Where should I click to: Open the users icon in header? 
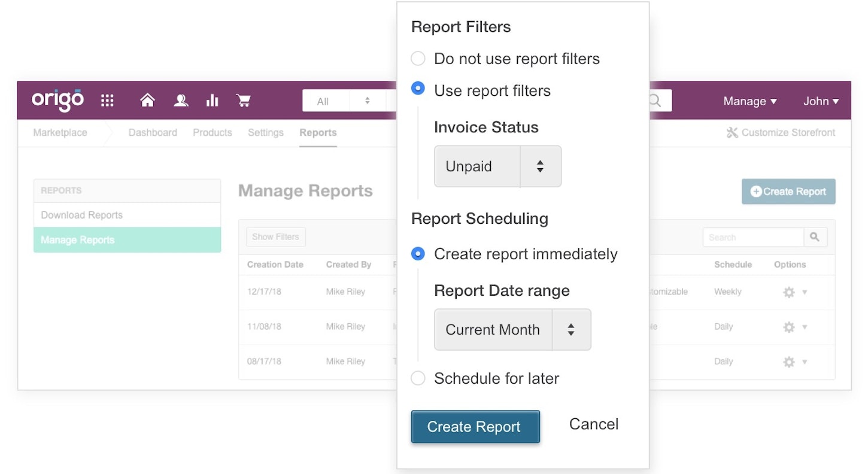[180, 101]
